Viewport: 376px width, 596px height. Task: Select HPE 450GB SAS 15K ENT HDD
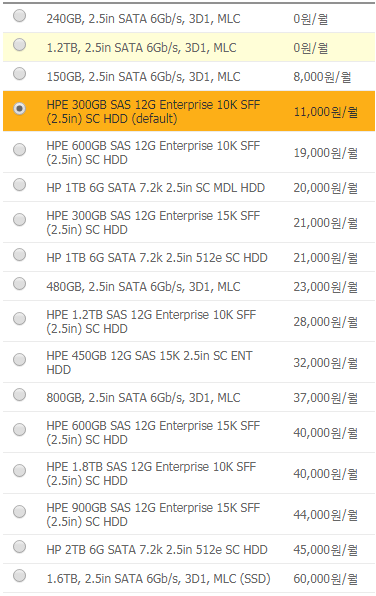pyautogui.click(x=19, y=360)
